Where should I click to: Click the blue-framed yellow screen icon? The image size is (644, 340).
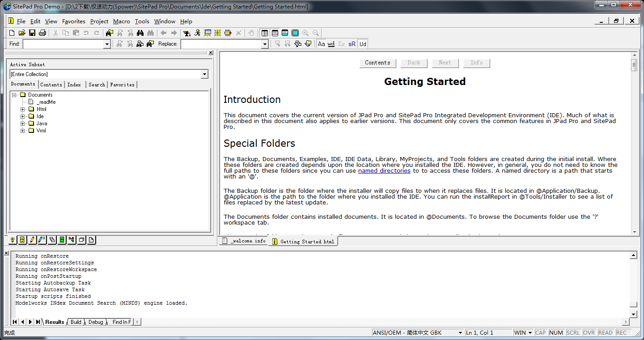click(x=208, y=33)
